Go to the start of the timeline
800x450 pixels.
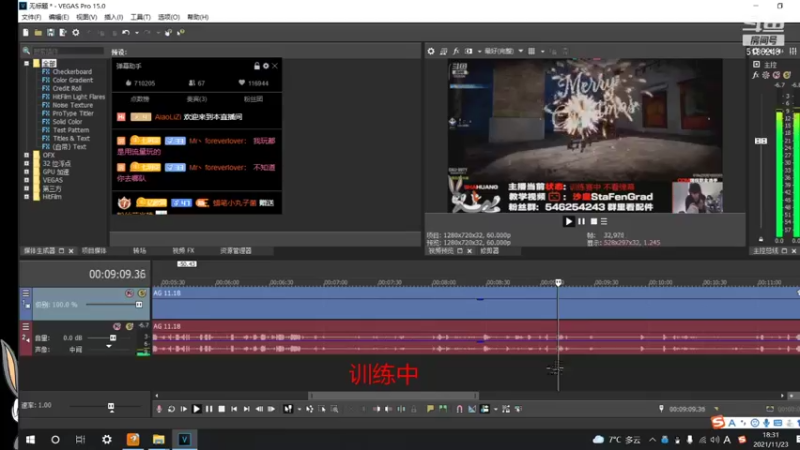(234, 409)
